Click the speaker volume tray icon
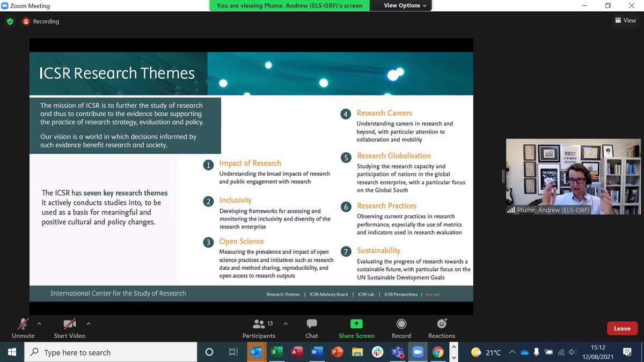The width and height of the screenshot is (644, 362). tap(573, 352)
